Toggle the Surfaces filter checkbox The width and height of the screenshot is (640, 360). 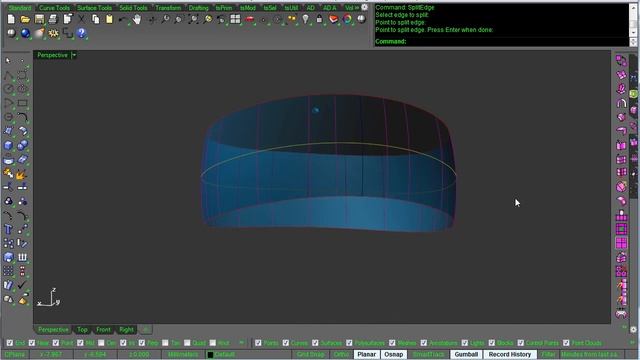pyautogui.click(x=315, y=343)
